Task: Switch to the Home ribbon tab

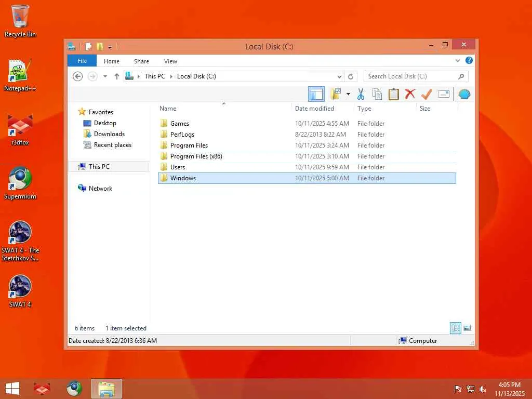Action: tap(112, 61)
